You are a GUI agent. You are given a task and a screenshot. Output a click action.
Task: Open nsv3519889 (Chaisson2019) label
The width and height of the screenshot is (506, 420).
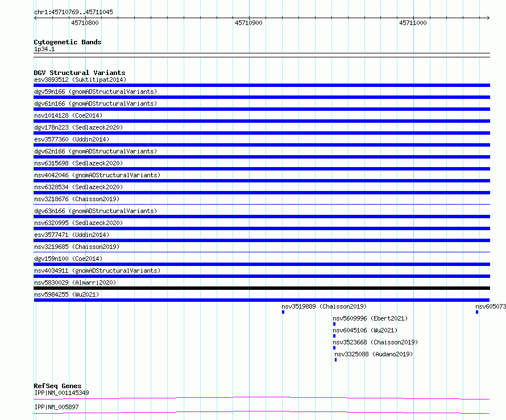tap(324, 306)
